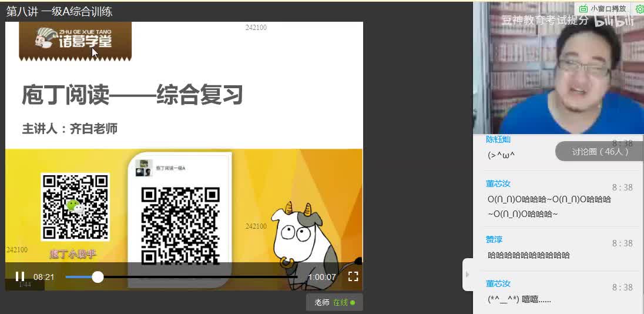The image size is (644, 314).
Task: Open the small window playback button
Action: point(603,8)
